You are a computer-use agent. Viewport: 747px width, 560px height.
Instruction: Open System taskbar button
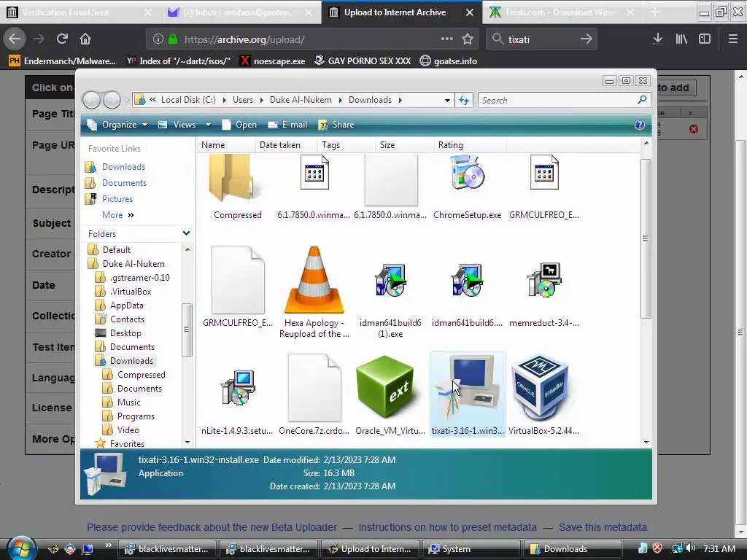click(471, 549)
